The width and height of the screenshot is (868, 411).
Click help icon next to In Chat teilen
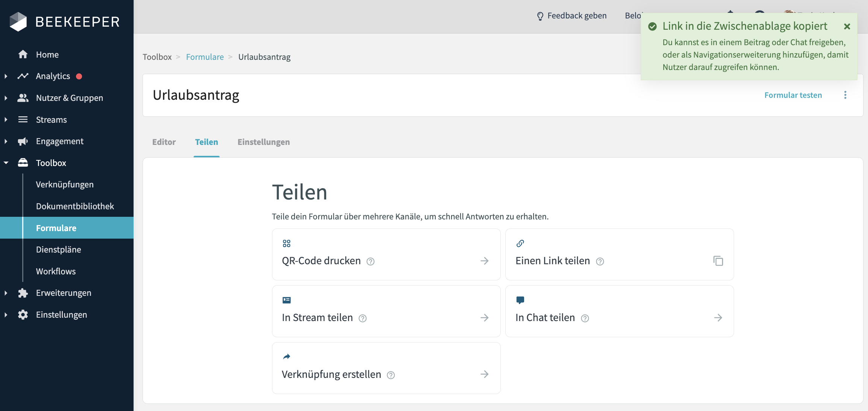pyautogui.click(x=585, y=318)
